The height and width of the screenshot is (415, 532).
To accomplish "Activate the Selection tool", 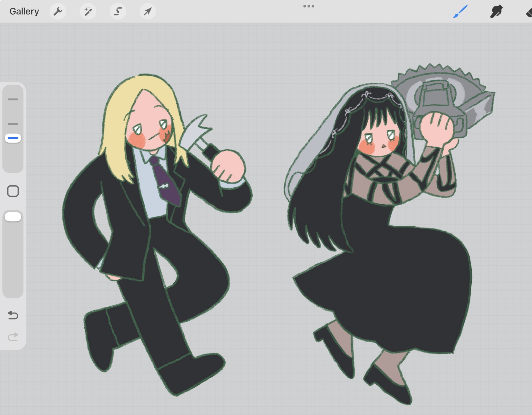I will tap(118, 11).
